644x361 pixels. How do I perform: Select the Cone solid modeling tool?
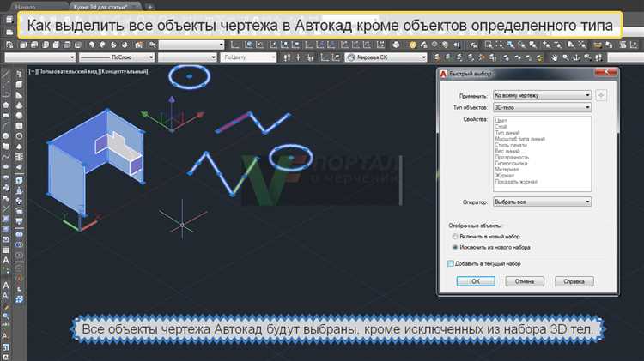pos(19,105)
